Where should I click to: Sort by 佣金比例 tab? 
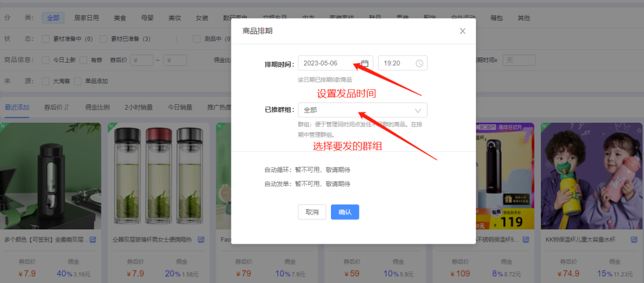coord(97,107)
